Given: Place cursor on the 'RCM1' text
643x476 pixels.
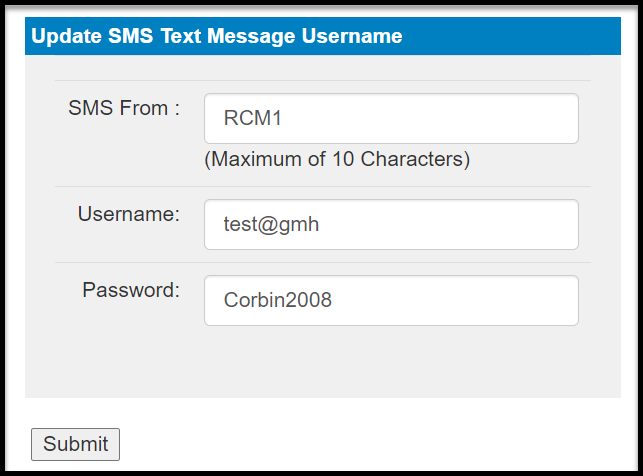Looking at the screenshot, I should tap(252, 119).
